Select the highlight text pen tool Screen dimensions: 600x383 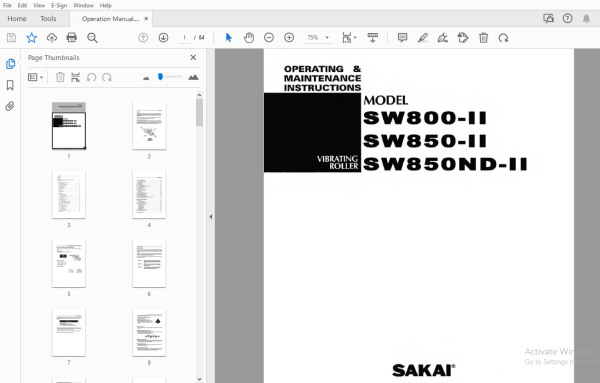pos(422,37)
